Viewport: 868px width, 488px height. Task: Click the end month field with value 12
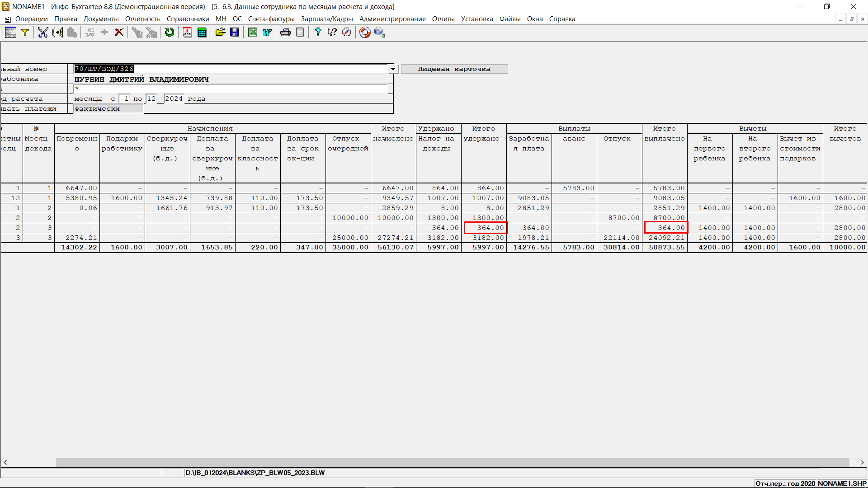click(x=151, y=99)
